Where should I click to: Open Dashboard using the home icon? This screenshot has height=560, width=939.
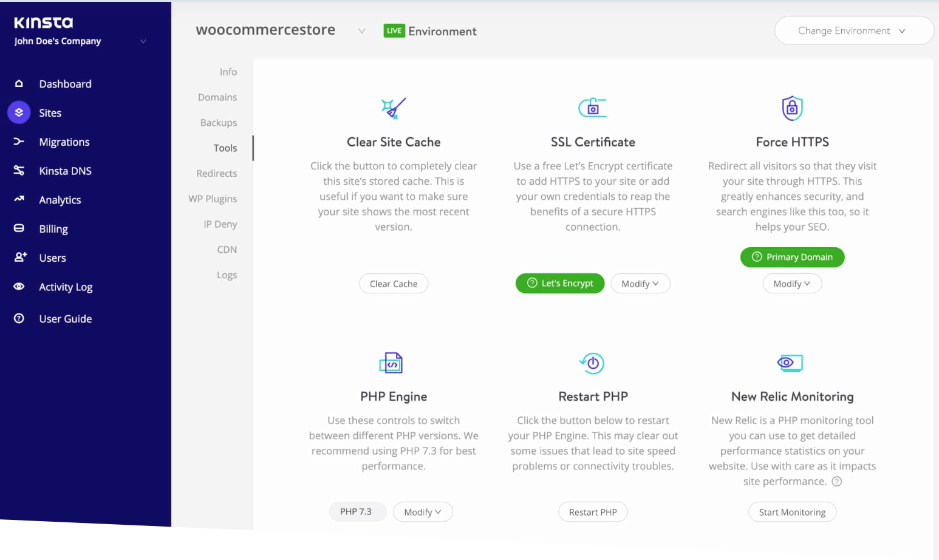pyautogui.click(x=19, y=83)
